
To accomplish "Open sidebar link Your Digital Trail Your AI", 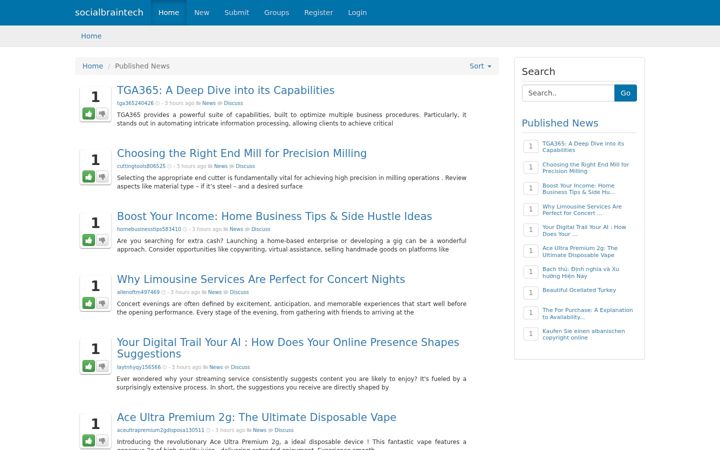I will (584, 231).
